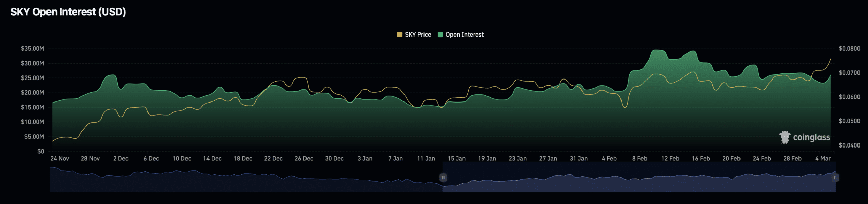Click the 24 Nov date axis label
Screen dimensions: 868x204
(x=60, y=158)
